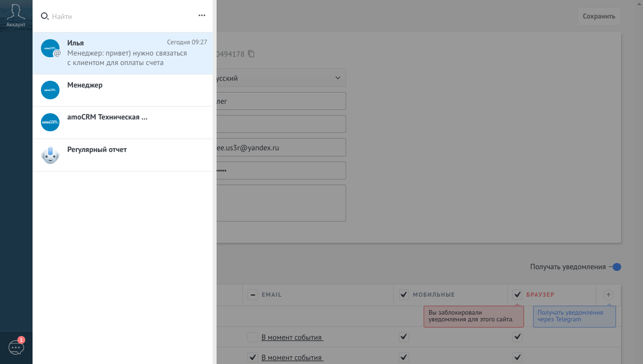The image size is (643, 364).
Task: Click the search magnifier icon
Action: (x=45, y=16)
